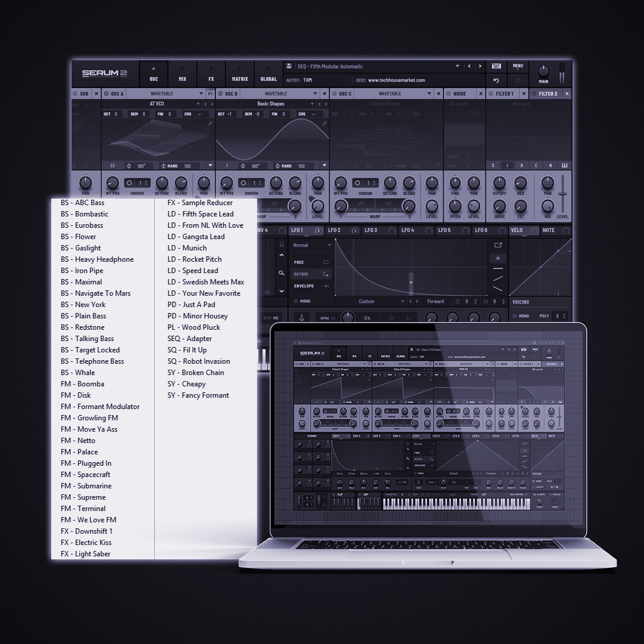The height and width of the screenshot is (644, 644).
Task: Click the OSC A wavetable edit pencil
Action: pyautogui.click(x=210, y=123)
